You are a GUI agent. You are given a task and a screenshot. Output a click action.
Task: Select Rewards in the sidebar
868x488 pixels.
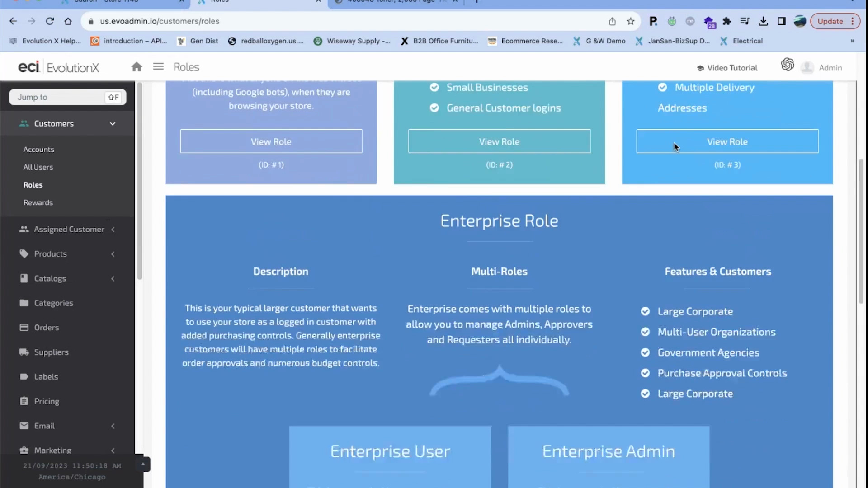[x=38, y=202]
